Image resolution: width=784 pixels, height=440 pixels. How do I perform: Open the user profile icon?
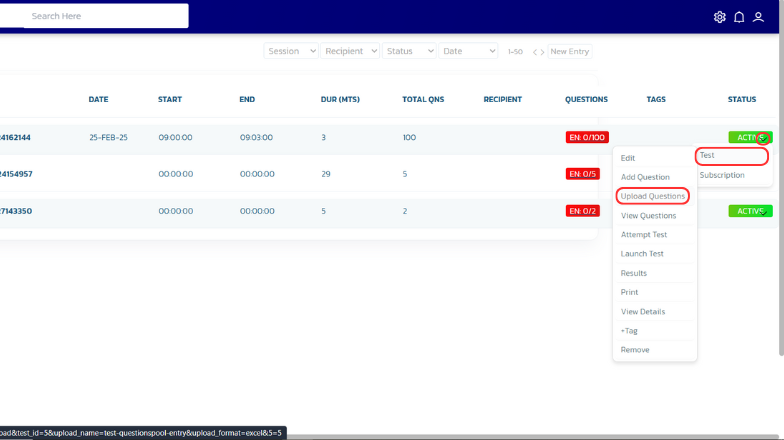[759, 17]
